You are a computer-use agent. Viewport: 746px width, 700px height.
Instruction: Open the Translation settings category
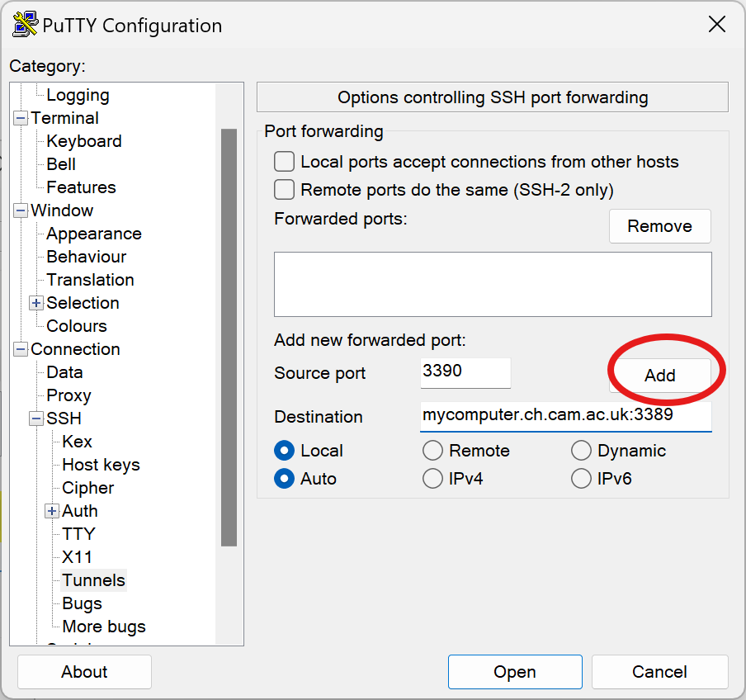pyautogui.click(x=90, y=280)
